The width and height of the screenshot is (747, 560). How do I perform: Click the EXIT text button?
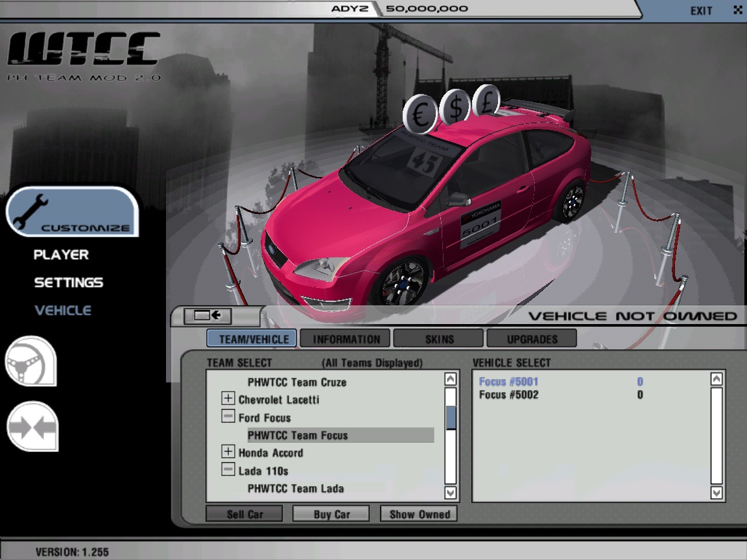(x=701, y=10)
